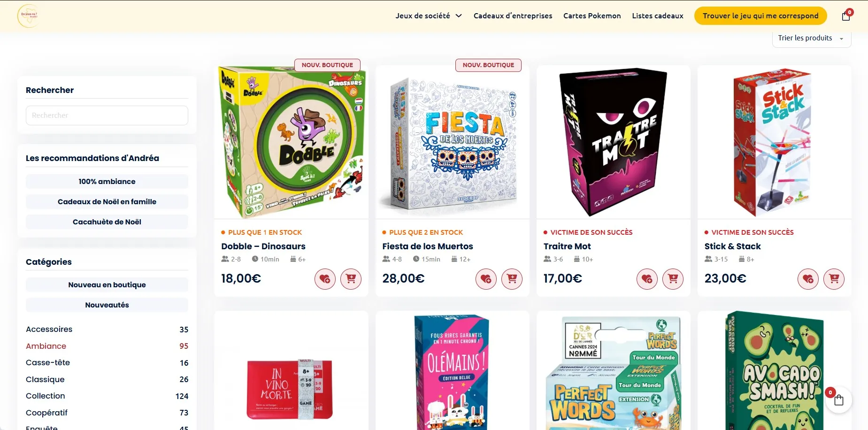Select the Ambiance category

pos(46,346)
